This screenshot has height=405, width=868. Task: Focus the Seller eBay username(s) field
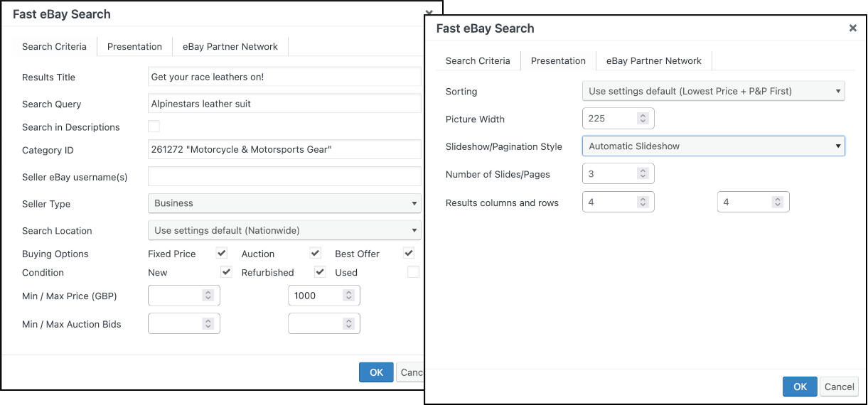pyautogui.click(x=284, y=176)
